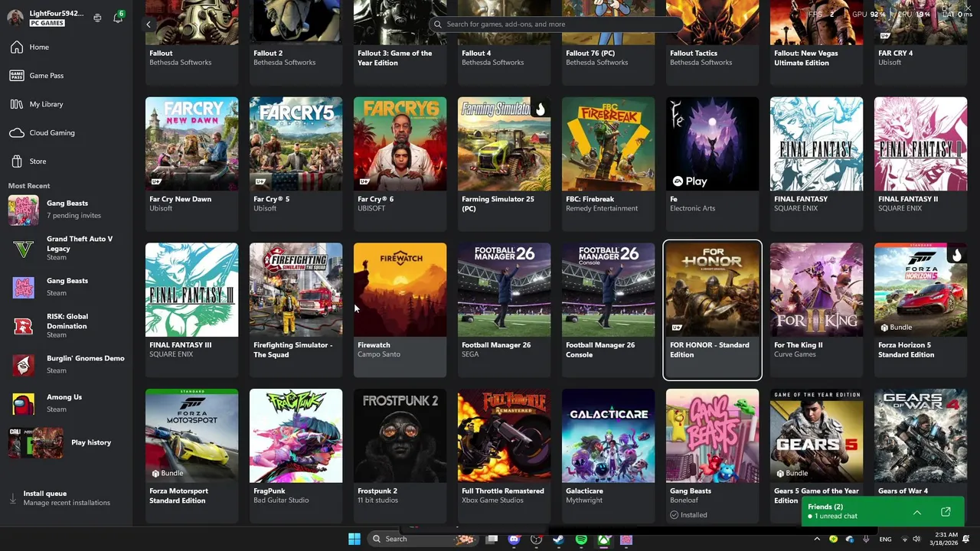
Task: Open Gang Beasts with pending invites in Most Recent
Action: (x=65, y=210)
